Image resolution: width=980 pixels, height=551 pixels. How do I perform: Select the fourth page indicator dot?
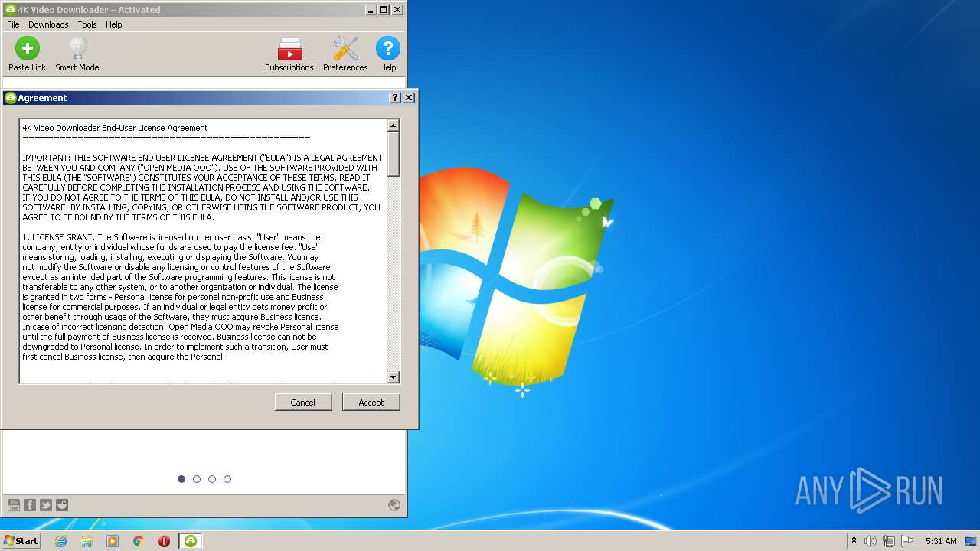227,479
